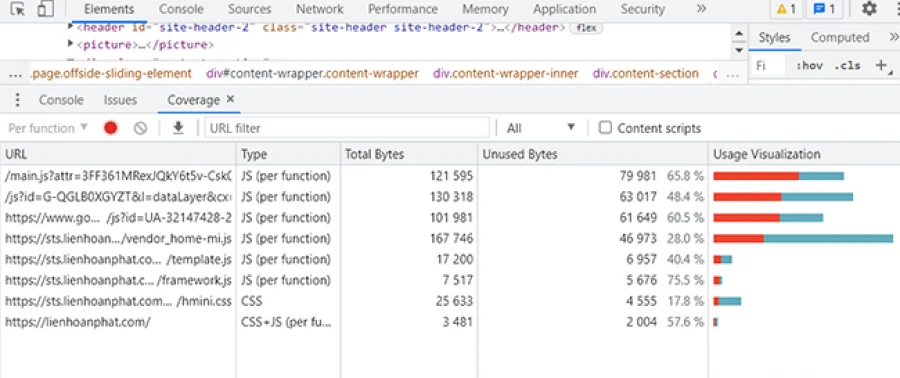Show left breadcrumb overflow ellipsis

pyautogui.click(x=15, y=74)
